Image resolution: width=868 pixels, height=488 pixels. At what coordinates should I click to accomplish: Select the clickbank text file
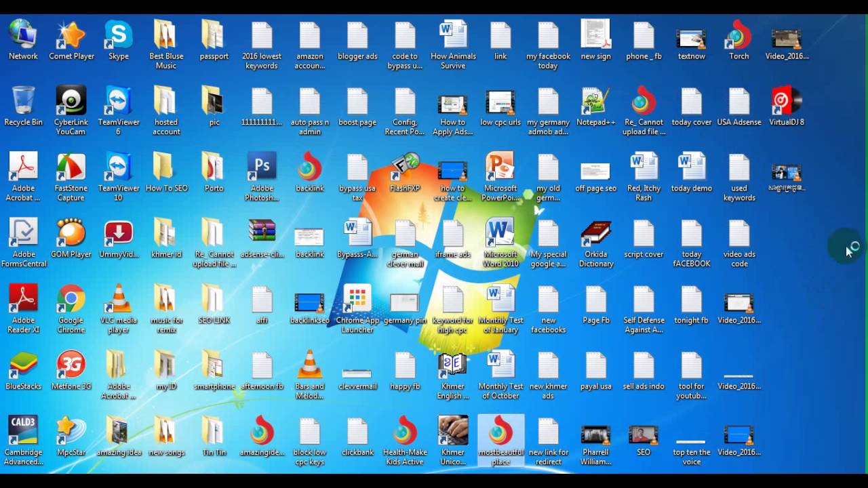357,437
